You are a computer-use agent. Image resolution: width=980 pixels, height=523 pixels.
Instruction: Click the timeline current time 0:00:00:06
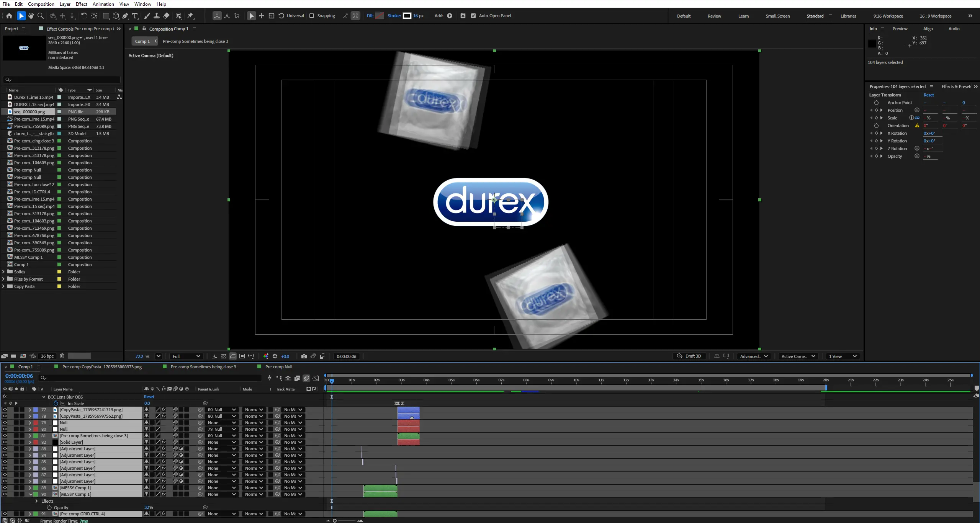click(x=19, y=376)
